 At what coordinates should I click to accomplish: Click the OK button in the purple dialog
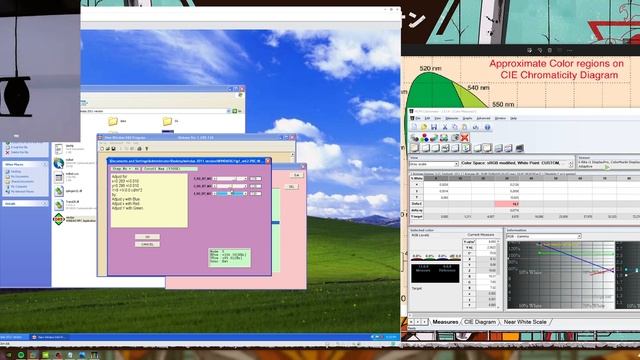click(x=147, y=237)
